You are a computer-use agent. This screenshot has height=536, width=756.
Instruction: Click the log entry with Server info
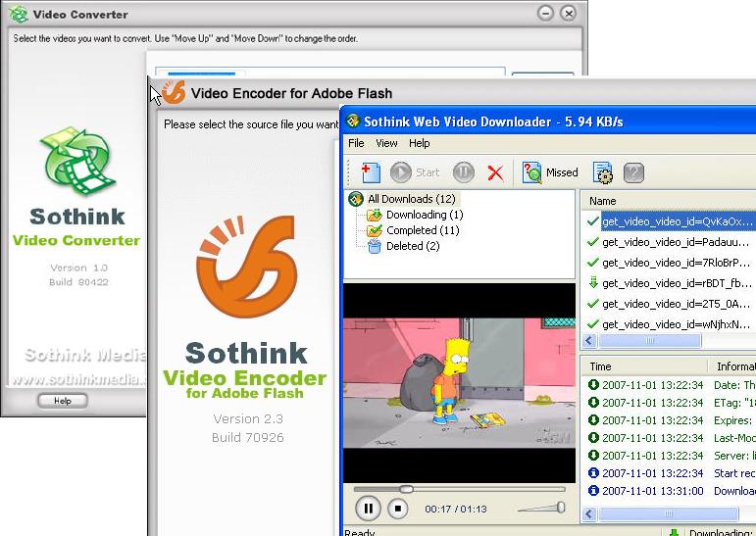click(671, 456)
